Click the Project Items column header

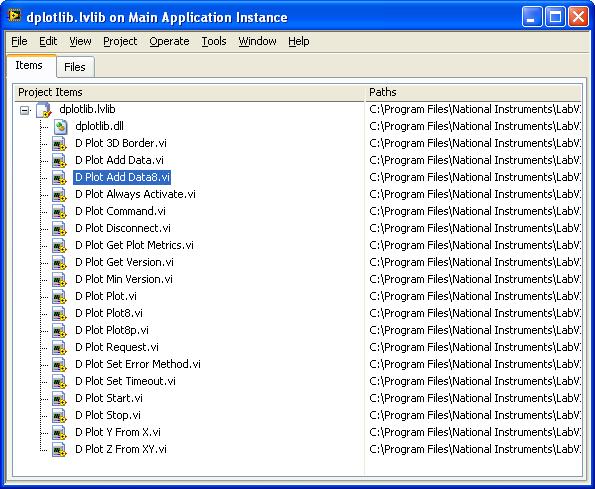(189, 92)
